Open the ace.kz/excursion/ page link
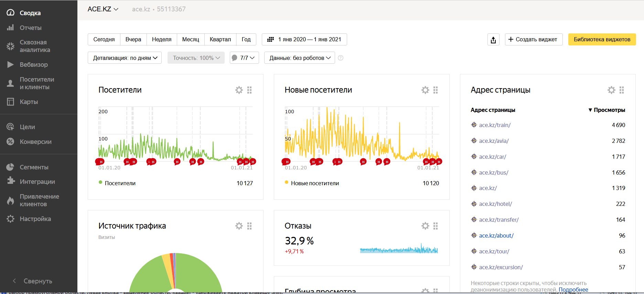 click(x=501, y=267)
